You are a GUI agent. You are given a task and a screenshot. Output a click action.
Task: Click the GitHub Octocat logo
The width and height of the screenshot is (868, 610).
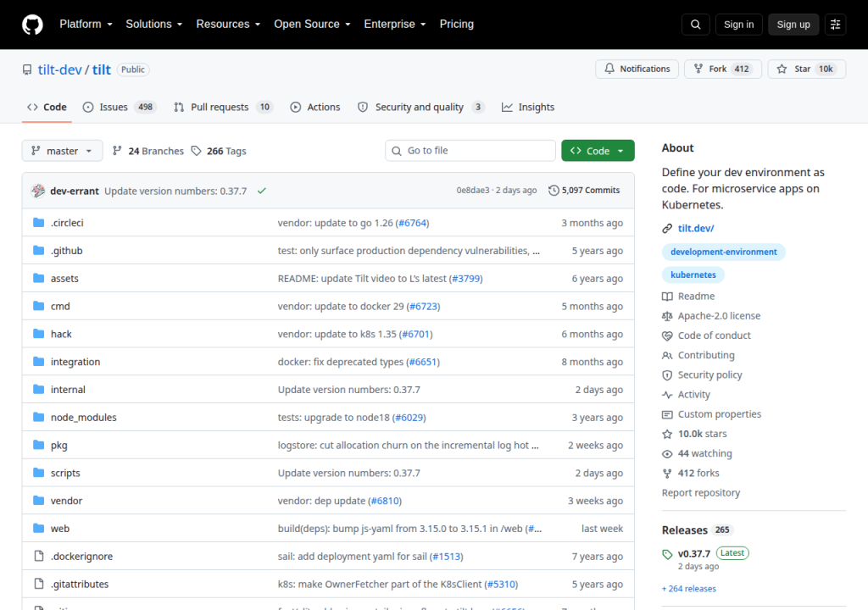32,25
